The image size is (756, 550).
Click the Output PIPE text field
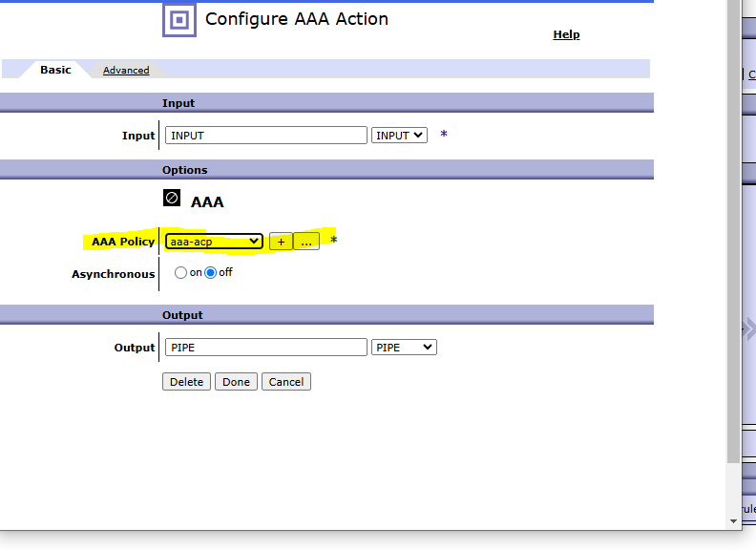[266, 348]
